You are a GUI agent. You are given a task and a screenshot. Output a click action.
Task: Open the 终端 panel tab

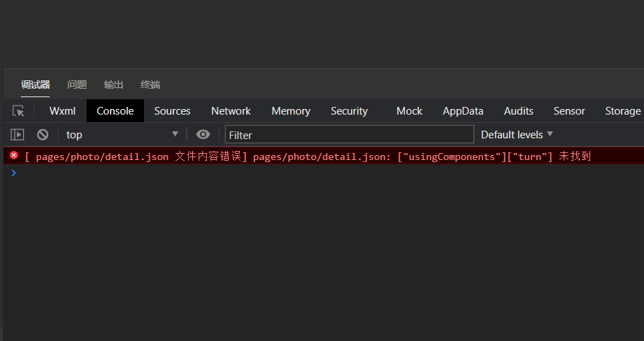click(x=150, y=85)
